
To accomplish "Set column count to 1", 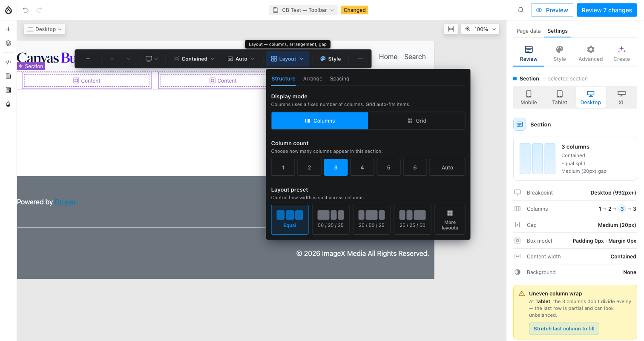I will coord(283,167).
